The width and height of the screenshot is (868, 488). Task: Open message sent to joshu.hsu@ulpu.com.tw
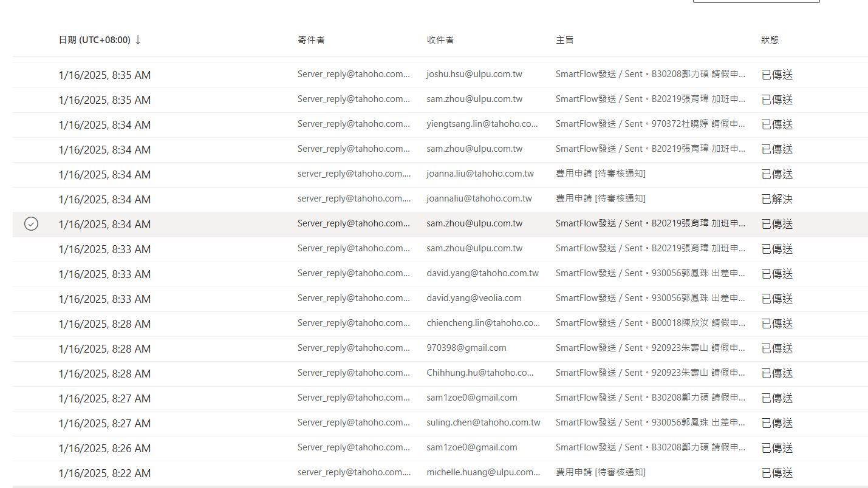click(474, 75)
